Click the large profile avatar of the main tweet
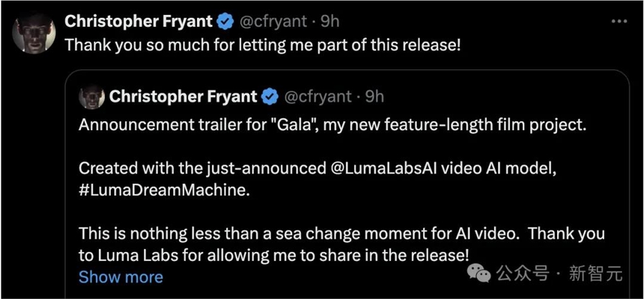The height and width of the screenshot is (299, 644). 33,32
